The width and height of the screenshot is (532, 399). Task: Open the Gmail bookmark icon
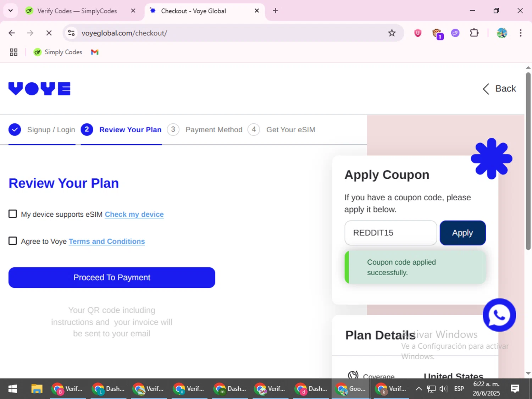[94, 52]
